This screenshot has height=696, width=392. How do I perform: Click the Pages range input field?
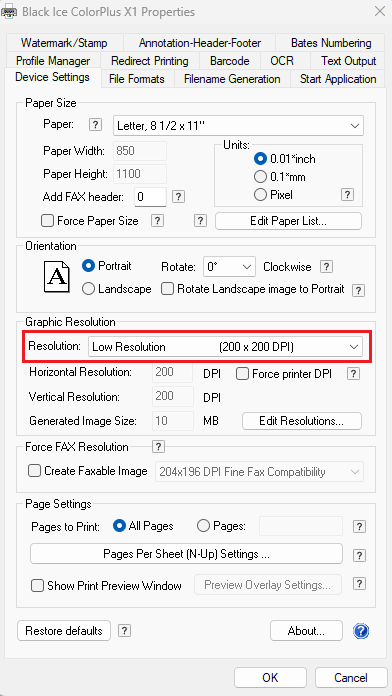click(x=301, y=526)
